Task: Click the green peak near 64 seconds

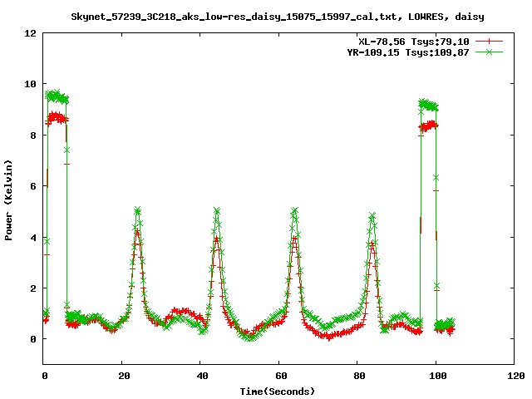Action: 294,211
